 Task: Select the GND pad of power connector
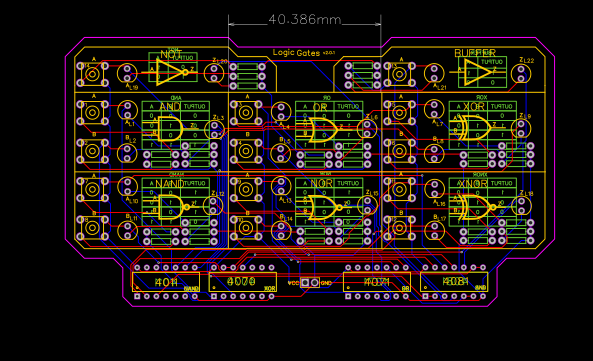click(x=315, y=282)
